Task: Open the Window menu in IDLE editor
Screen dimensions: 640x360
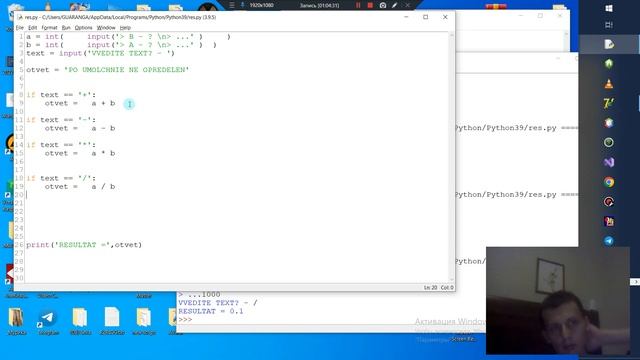Action: [x=106, y=28]
